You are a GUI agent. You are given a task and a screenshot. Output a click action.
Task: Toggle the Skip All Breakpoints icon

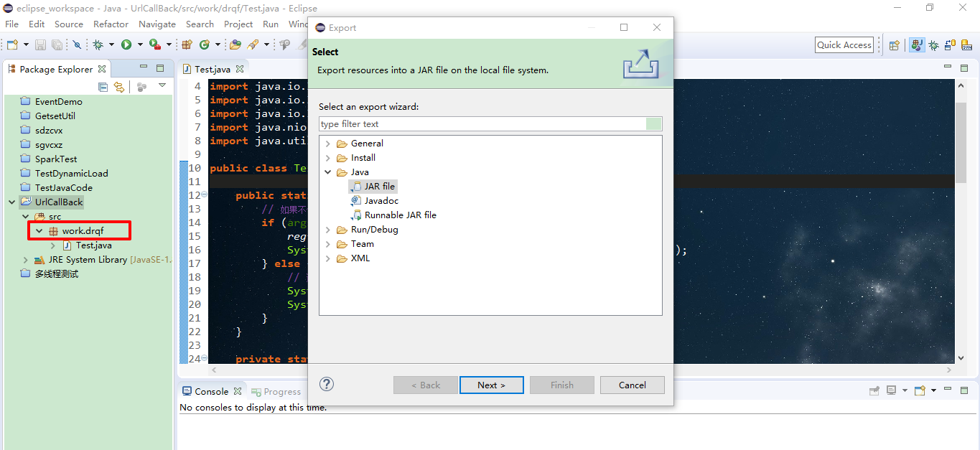pos(77,44)
